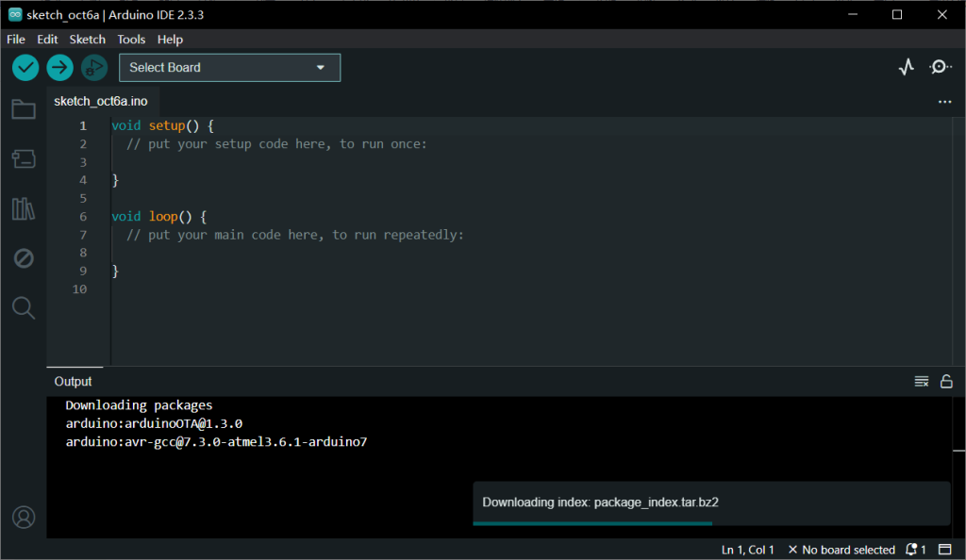Expand the bottom panel layout toggle
This screenshot has width=966, height=560.
tap(945, 549)
